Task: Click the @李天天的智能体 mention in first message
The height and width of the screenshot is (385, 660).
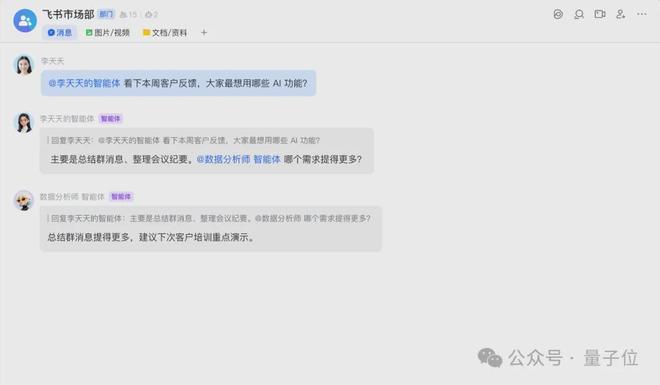Action: coord(84,83)
